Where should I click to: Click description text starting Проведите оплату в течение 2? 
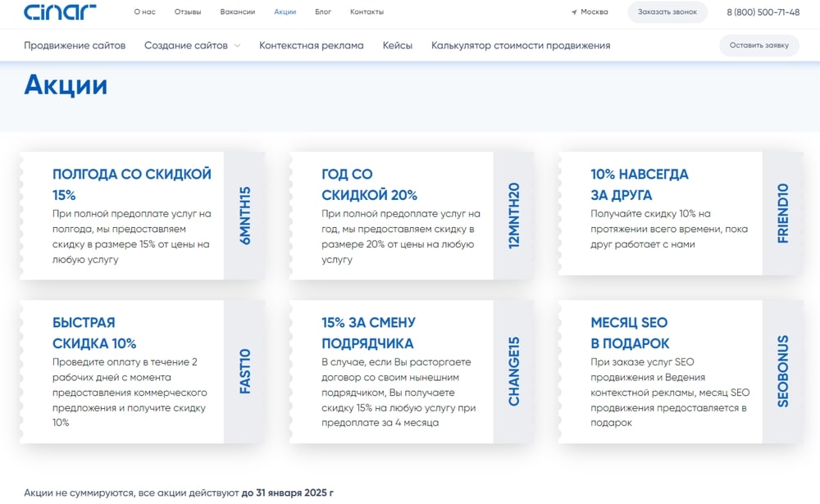click(x=130, y=392)
